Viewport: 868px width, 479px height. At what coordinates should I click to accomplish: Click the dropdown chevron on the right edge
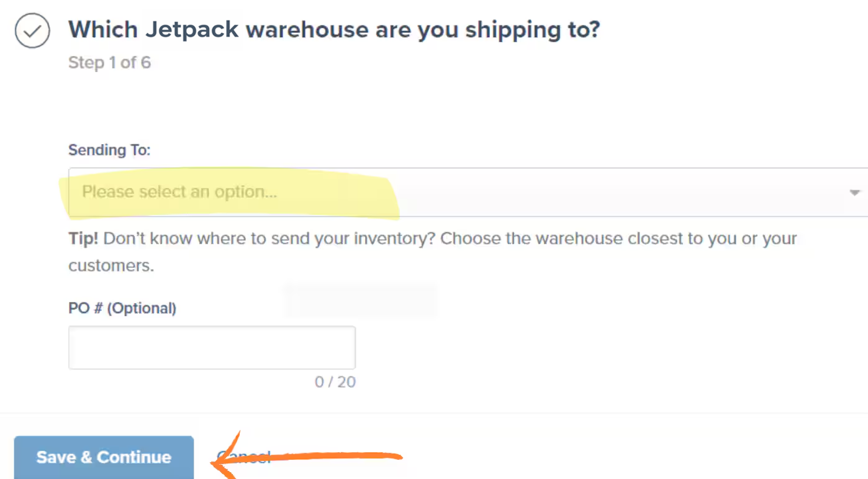click(x=855, y=192)
